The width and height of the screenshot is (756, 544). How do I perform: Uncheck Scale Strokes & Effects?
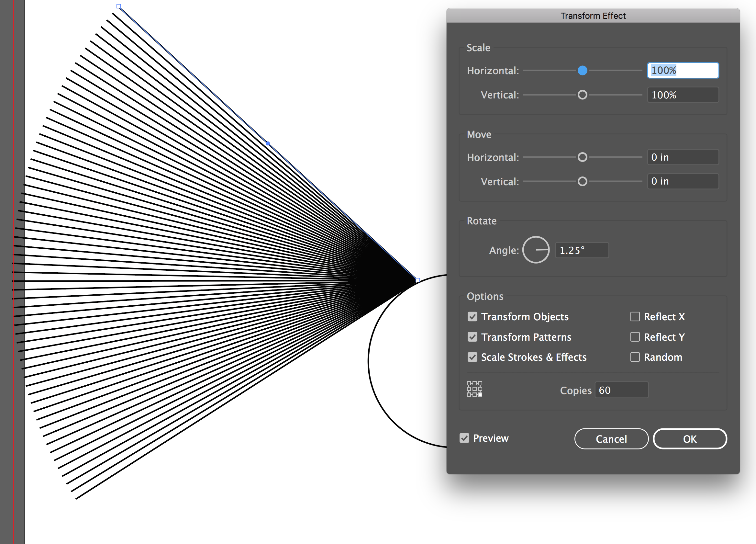[x=472, y=357]
